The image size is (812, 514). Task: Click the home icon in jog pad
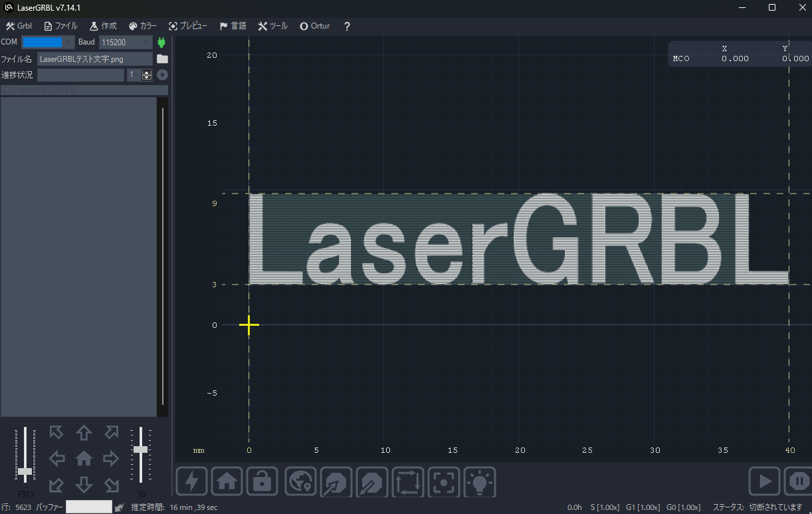pos(84,458)
